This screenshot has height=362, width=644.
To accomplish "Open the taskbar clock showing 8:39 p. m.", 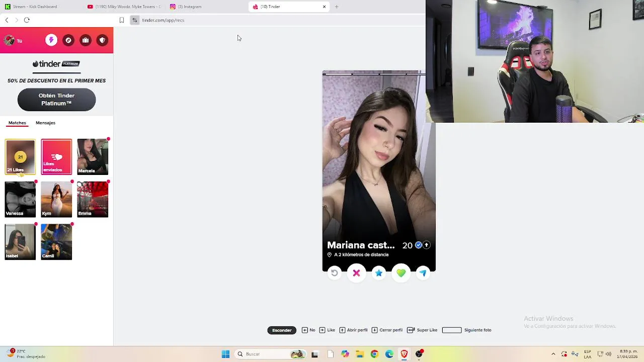I will [627, 354].
